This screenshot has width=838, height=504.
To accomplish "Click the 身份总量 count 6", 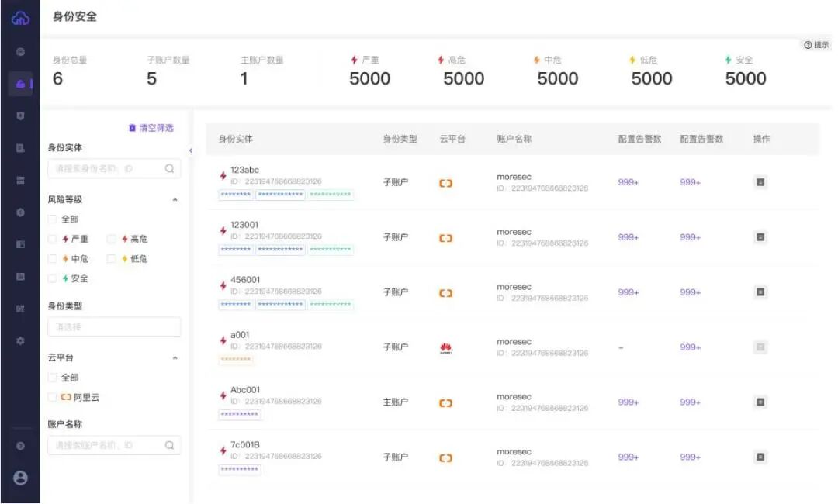I will (x=57, y=78).
